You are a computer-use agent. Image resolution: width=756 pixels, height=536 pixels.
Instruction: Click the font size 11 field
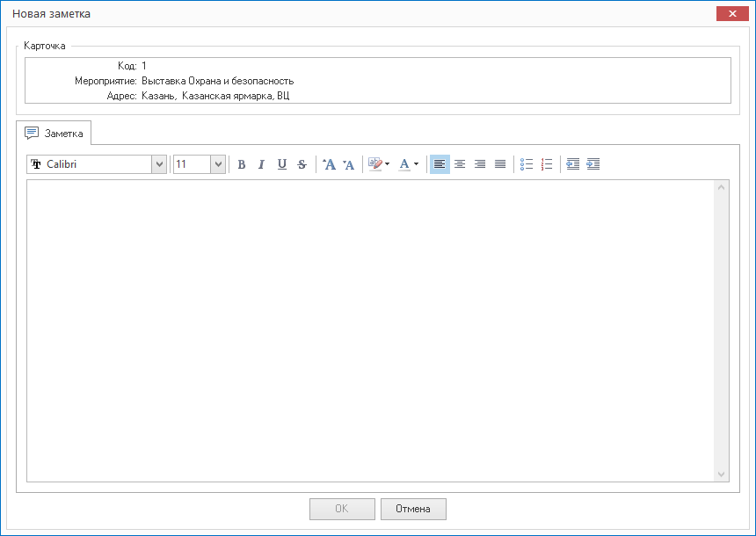[192, 164]
